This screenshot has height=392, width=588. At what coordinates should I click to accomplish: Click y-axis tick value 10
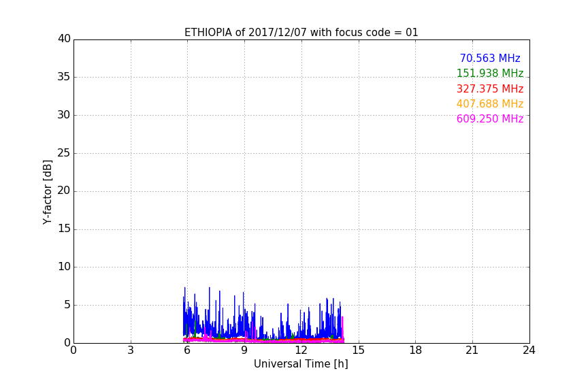(x=64, y=267)
